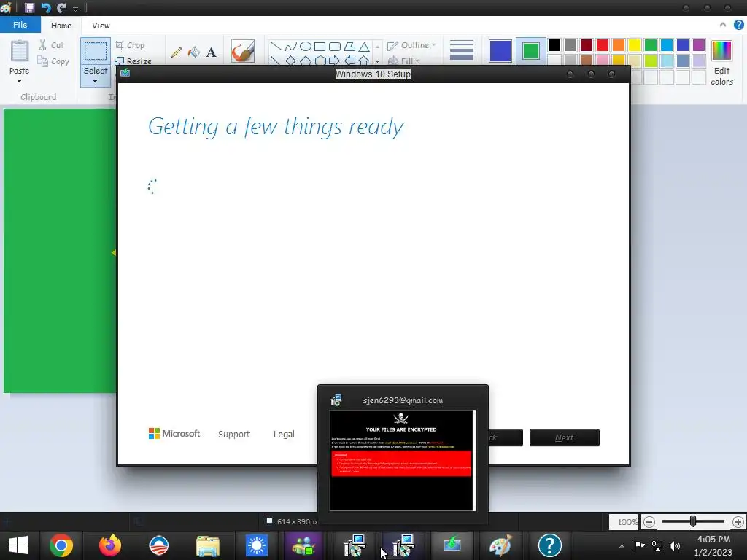The height and width of the screenshot is (560, 747).
Task: Pick the Curve shape
Action: tap(290, 46)
